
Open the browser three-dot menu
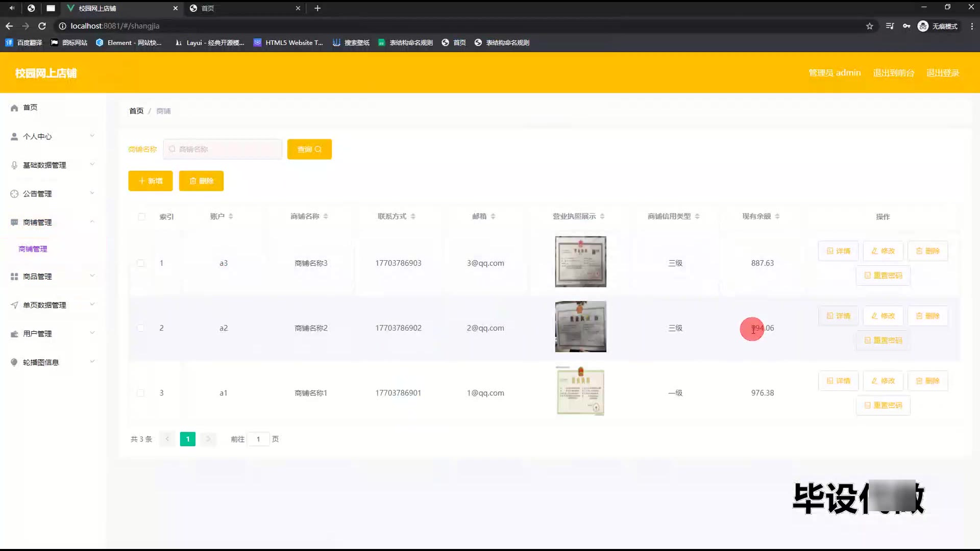point(972,26)
